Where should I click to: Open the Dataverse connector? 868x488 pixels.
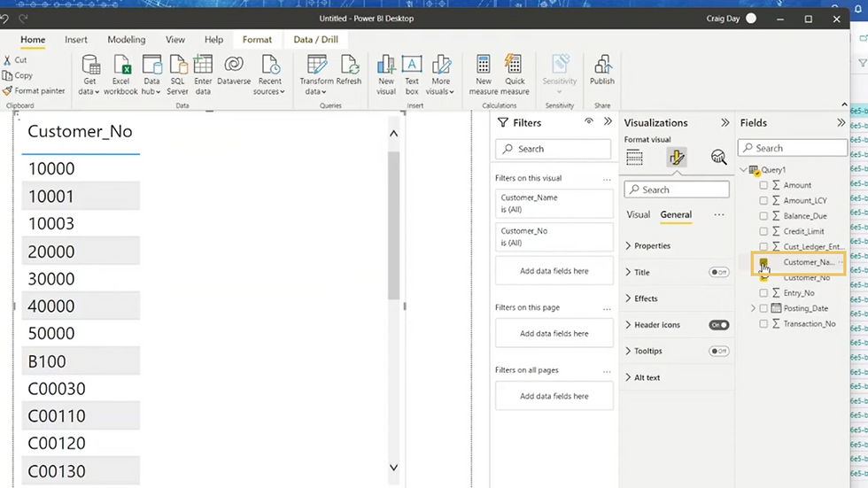click(234, 70)
